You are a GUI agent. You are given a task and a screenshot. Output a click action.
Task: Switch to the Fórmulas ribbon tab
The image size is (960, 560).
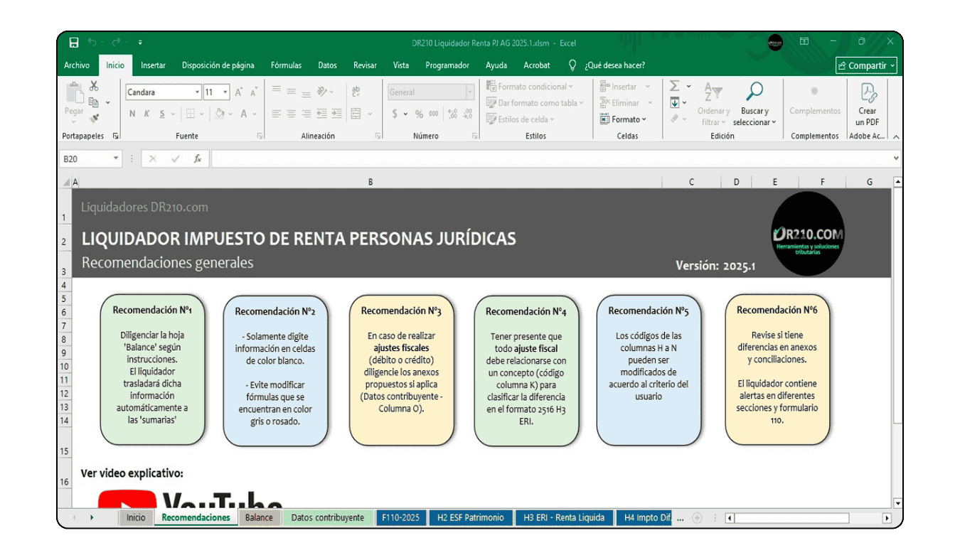coord(286,65)
